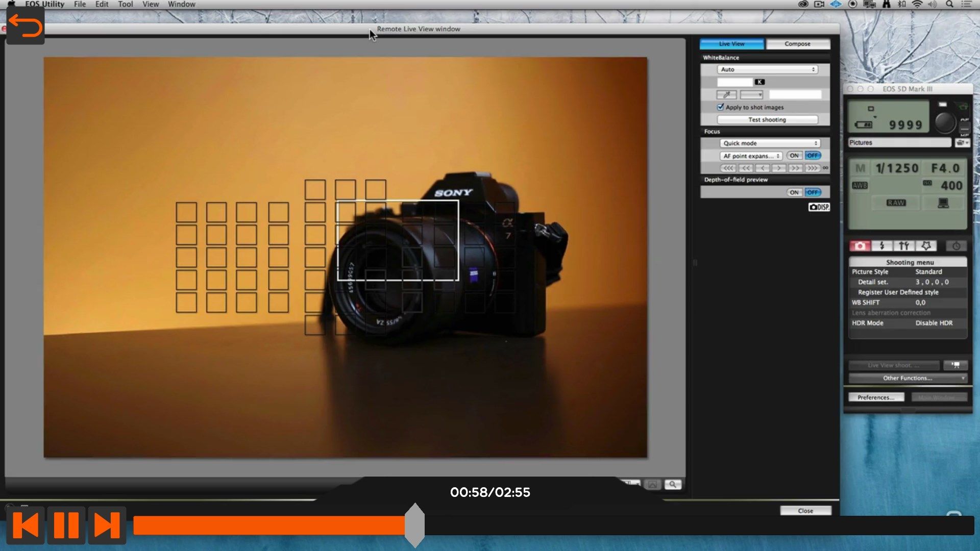
Task: Click the movie camera icon button
Action: [955, 365]
